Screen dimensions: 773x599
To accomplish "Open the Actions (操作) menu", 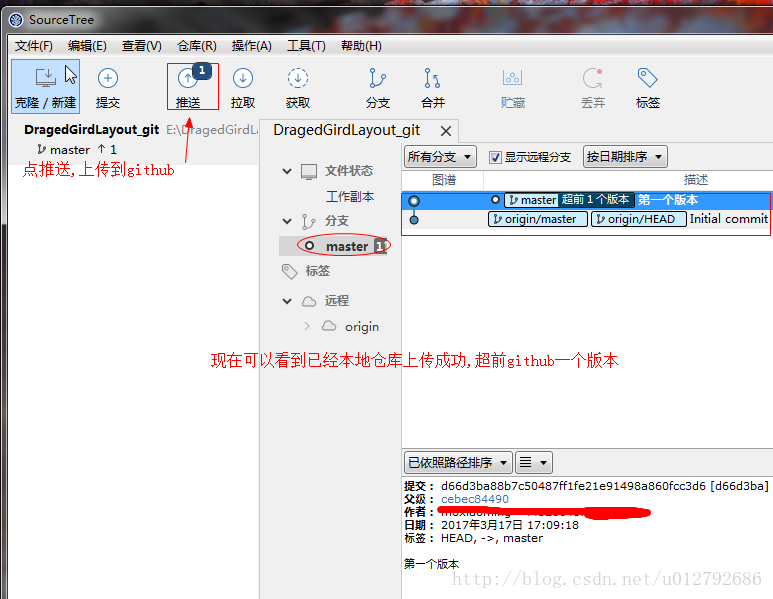I will click(x=251, y=46).
